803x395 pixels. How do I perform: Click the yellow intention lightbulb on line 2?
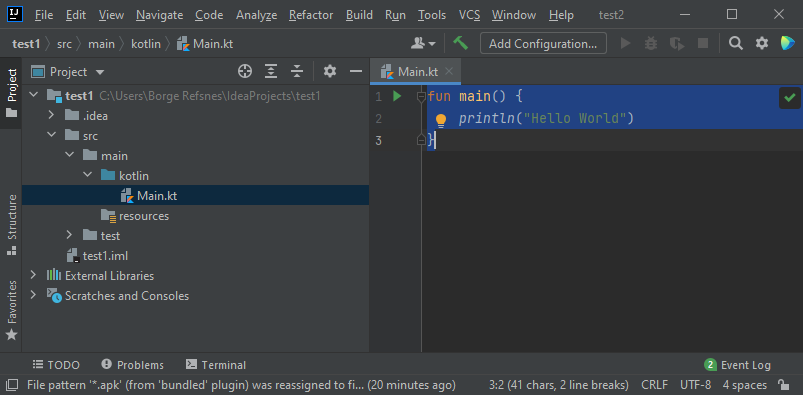[441, 120]
